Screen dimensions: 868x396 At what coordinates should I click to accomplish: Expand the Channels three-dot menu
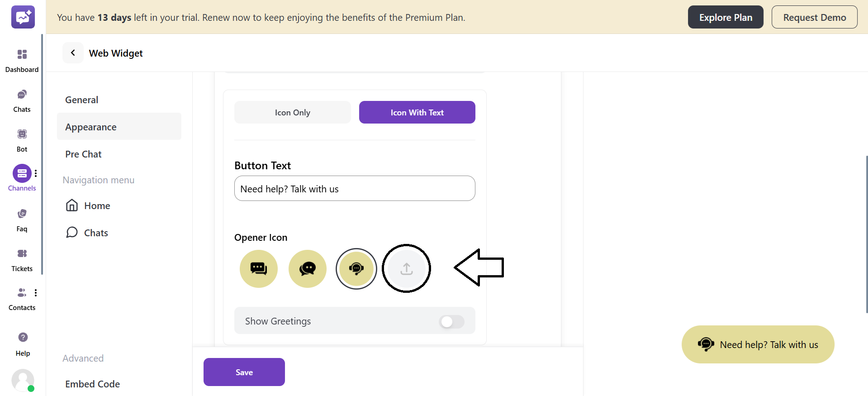[x=36, y=174]
